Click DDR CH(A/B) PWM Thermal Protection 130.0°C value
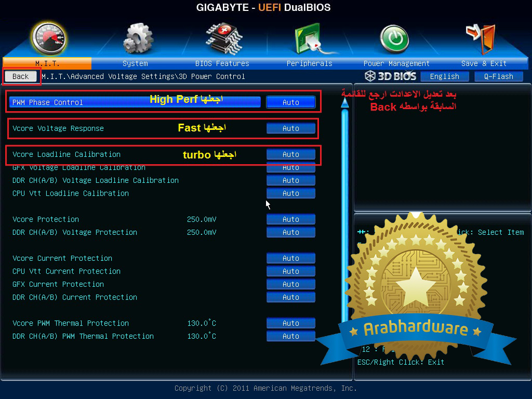Image resolution: width=532 pixels, height=399 pixels. click(202, 336)
